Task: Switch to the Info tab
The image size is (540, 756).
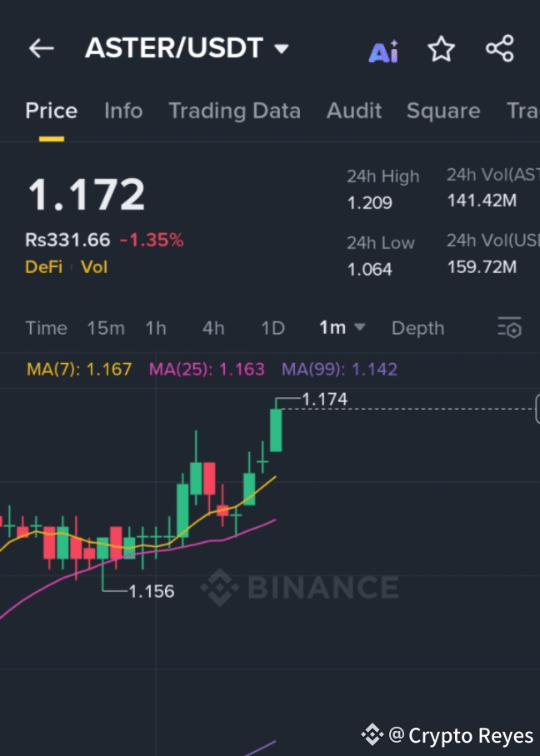Action: [123, 111]
